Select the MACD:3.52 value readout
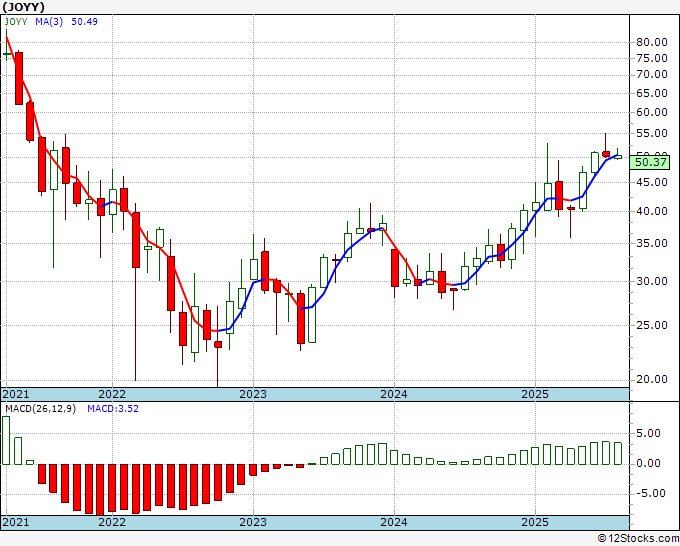This screenshot has height=546, width=680. 113,409
